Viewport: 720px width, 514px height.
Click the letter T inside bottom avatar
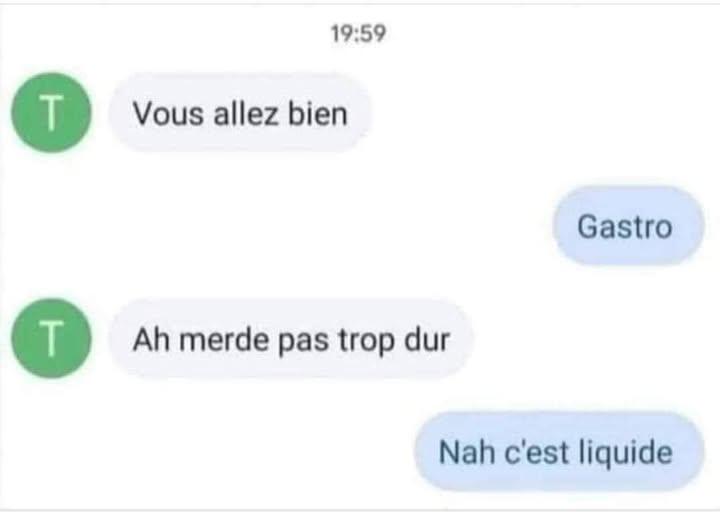coord(51,339)
